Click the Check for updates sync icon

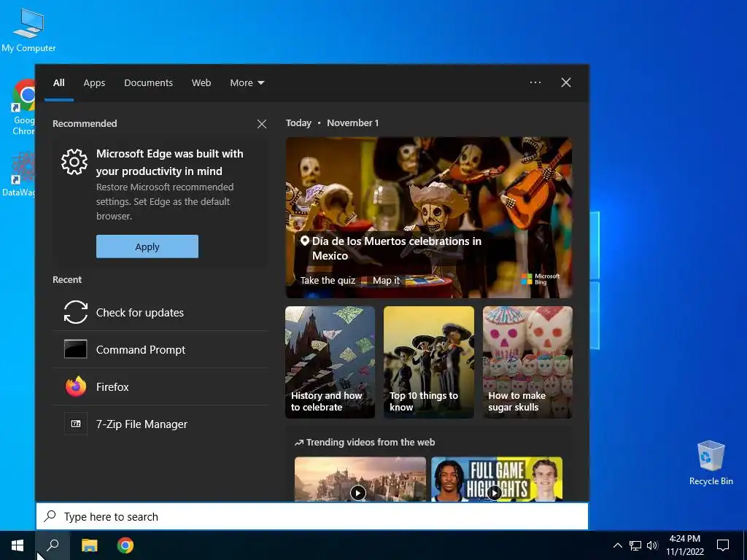click(x=76, y=312)
